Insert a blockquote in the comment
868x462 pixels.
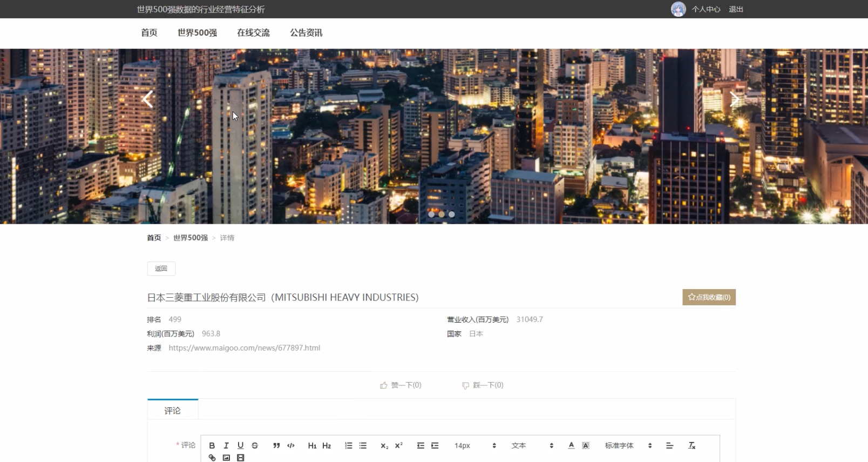tap(276, 446)
